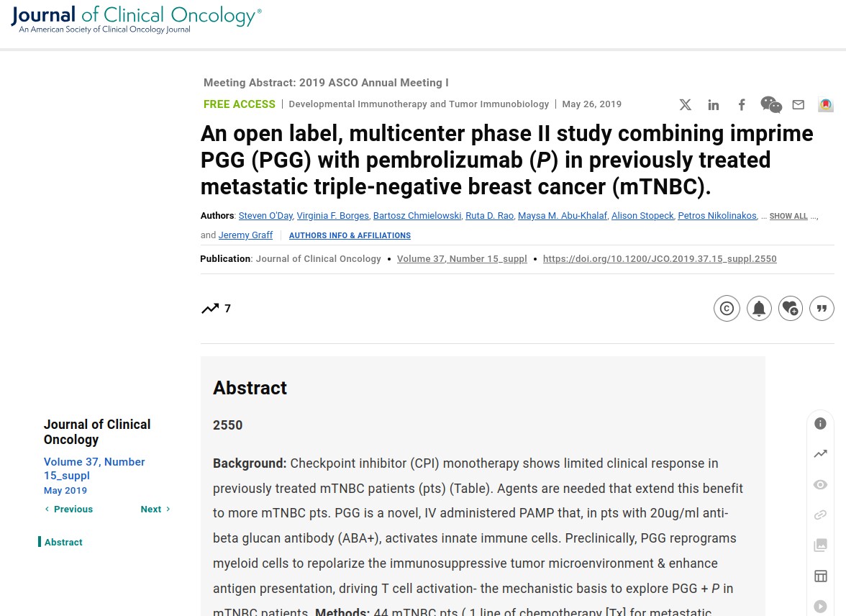Add article to favorites heart icon
846x616 pixels.
coord(791,308)
